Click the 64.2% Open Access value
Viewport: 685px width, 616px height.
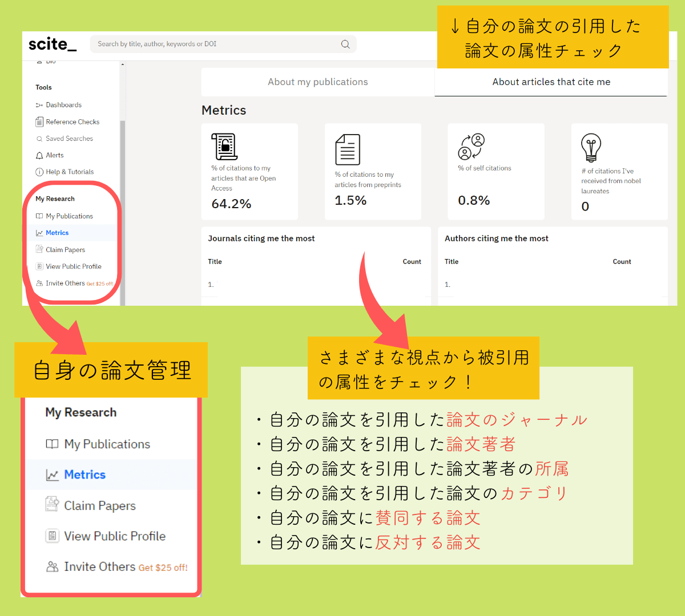[231, 204]
